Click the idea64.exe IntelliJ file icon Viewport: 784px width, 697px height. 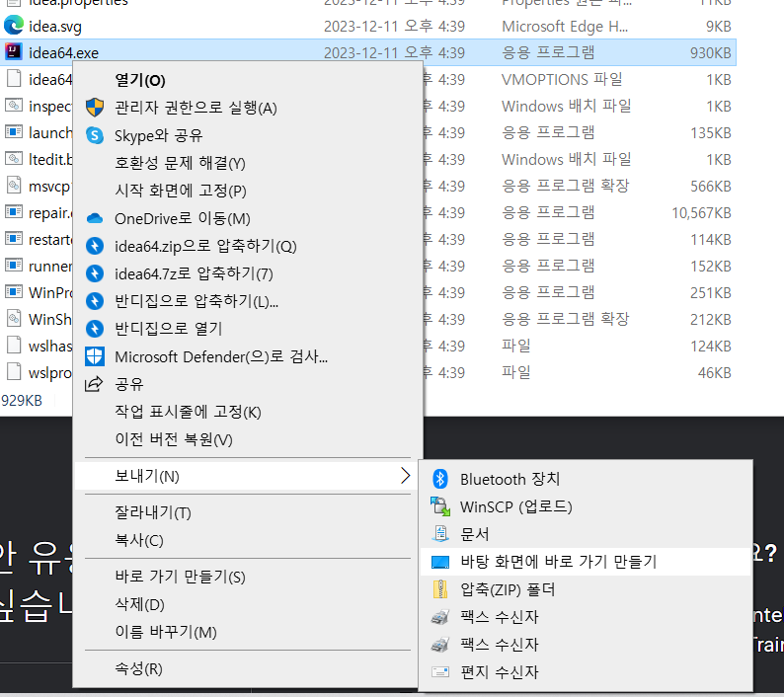pos(14,51)
